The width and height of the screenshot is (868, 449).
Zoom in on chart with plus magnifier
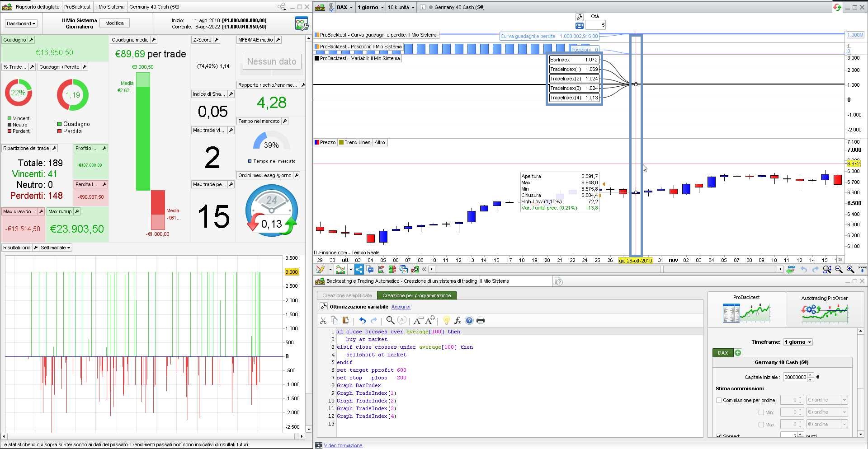coord(850,269)
